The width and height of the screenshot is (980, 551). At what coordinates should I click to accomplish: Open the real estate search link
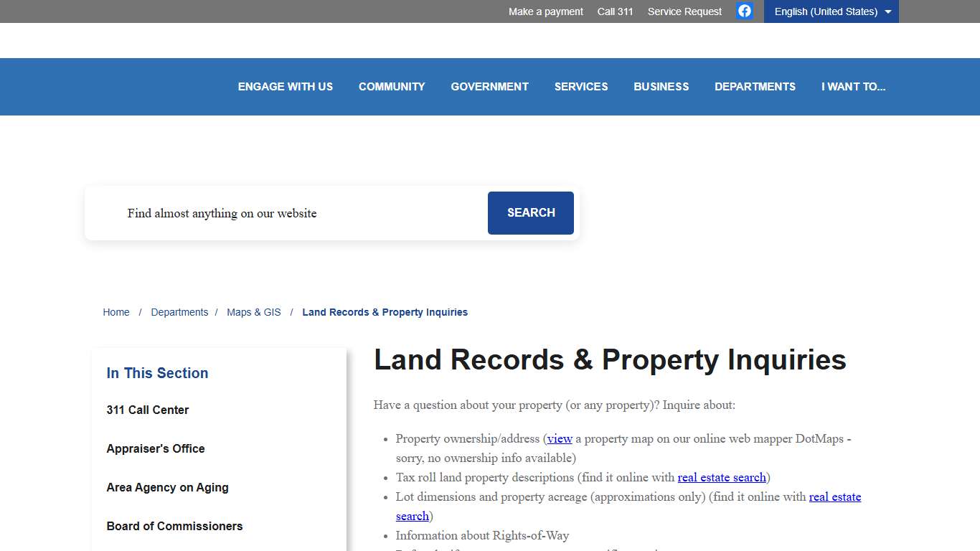pos(722,477)
